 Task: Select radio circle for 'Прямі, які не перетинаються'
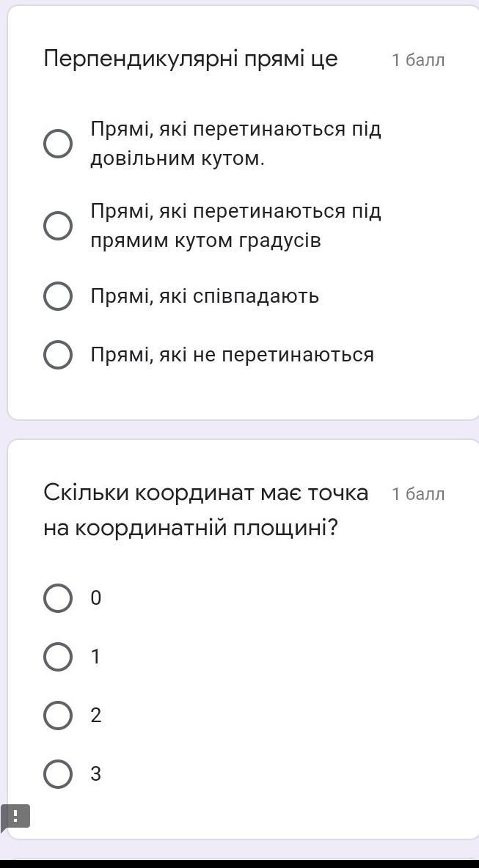coord(58,355)
